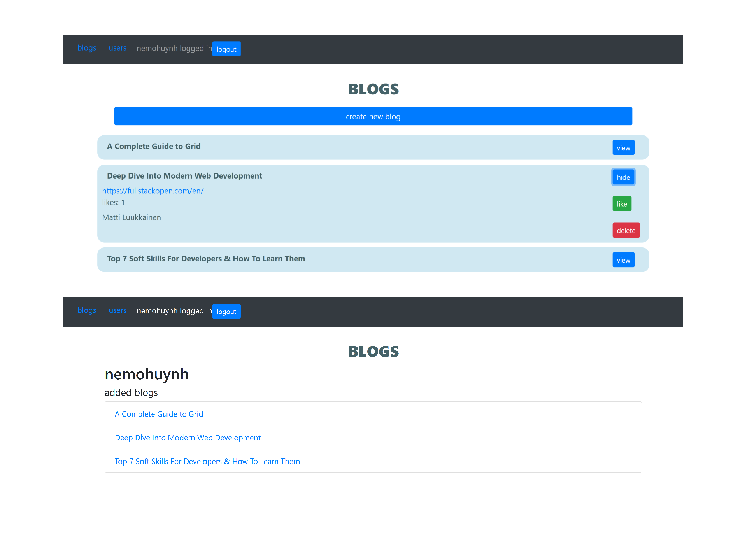Click the nemohuynh user heading

(x=147, y=374)
